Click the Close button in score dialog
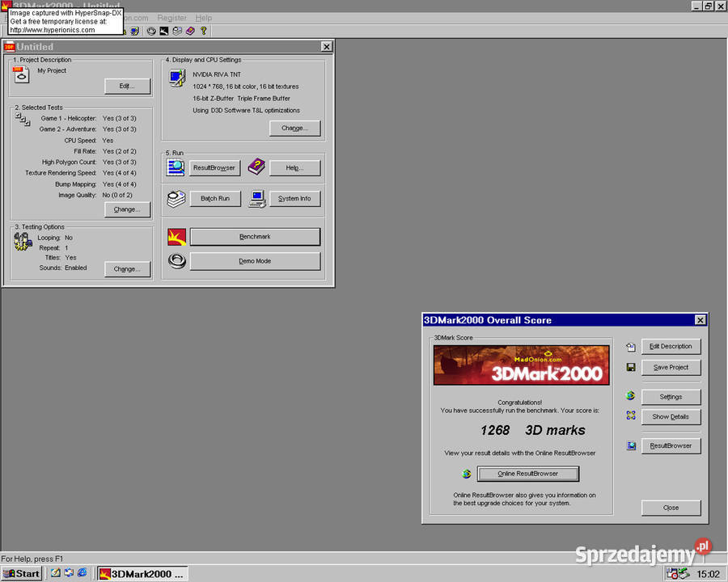This screenshot has height=582, width=728. (x=671, y=508)
